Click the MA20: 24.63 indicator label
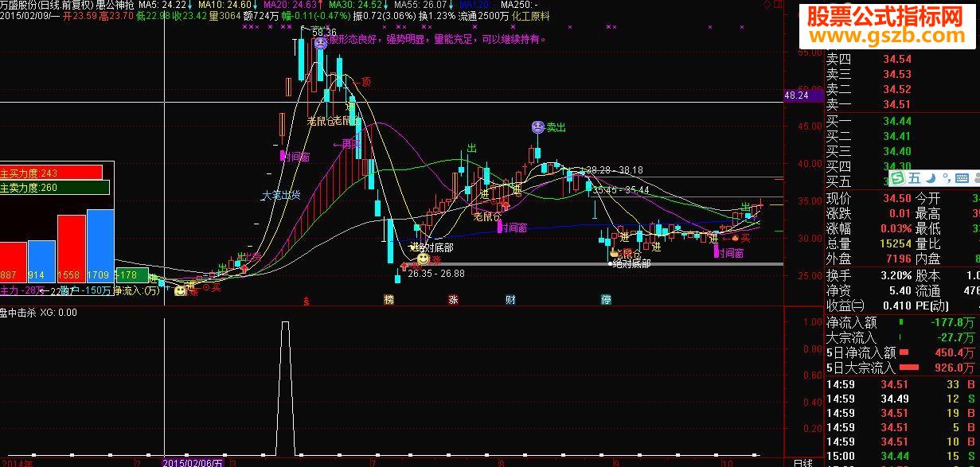 pyautogui.click(x=292, y=6)
